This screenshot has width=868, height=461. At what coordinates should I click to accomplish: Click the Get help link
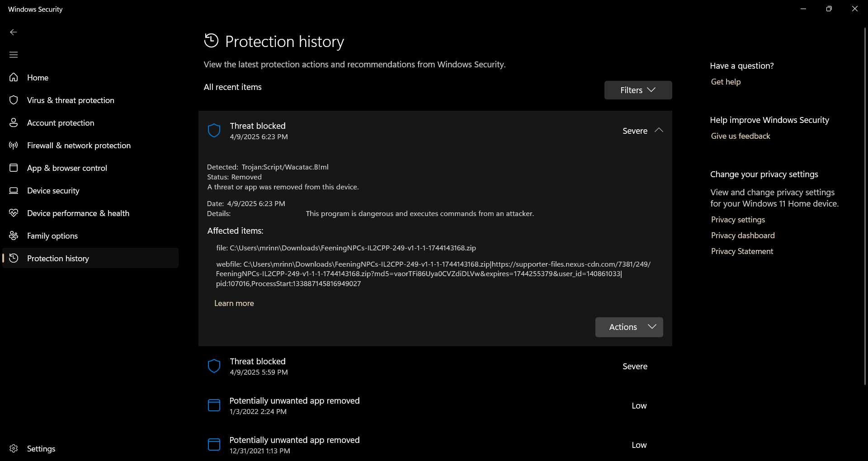tap(726, 82)
